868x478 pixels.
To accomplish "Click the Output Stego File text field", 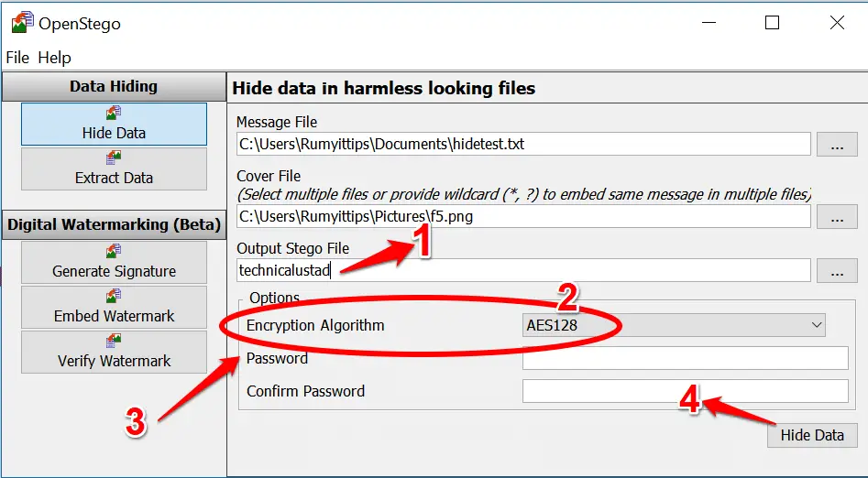I will tap(523, 270).
